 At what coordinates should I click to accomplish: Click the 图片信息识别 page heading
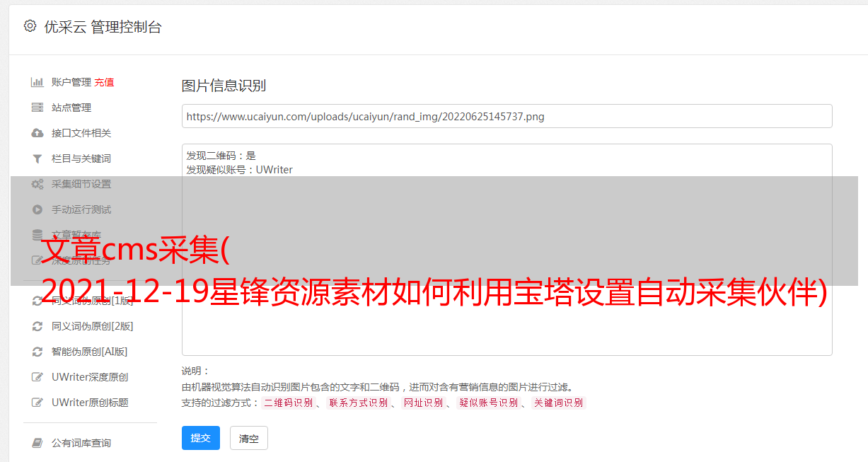point(224,86)
